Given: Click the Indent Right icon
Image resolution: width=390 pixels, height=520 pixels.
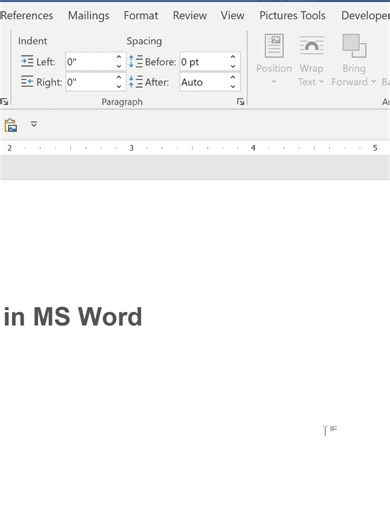Looking at the screenshot, I should point(27,82).
